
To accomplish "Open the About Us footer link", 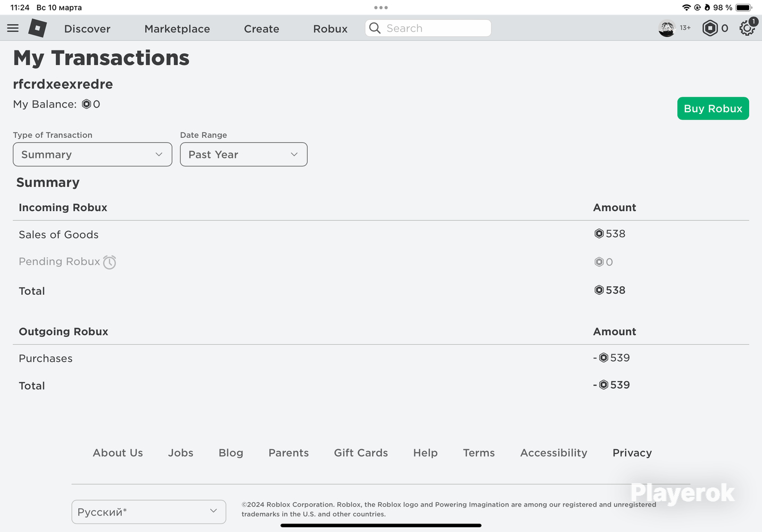I will (118, 453).
